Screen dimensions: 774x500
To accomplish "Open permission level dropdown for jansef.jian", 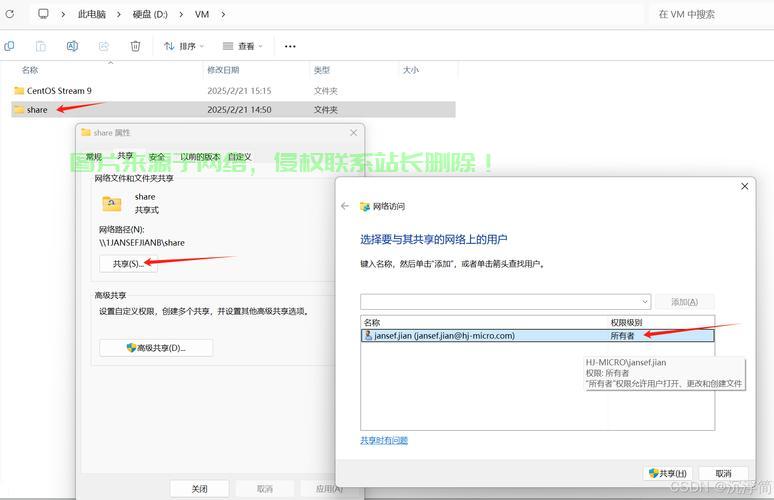I will pos(622,336).
